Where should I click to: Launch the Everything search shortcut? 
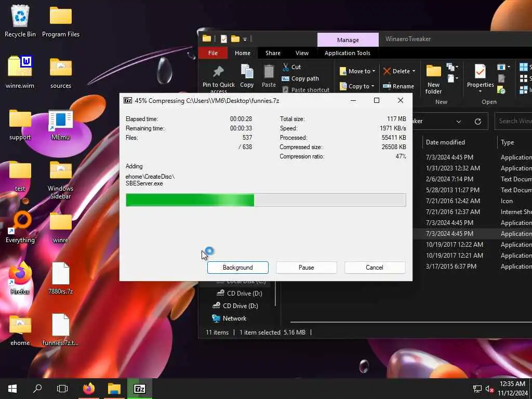[x=20, y=227]
